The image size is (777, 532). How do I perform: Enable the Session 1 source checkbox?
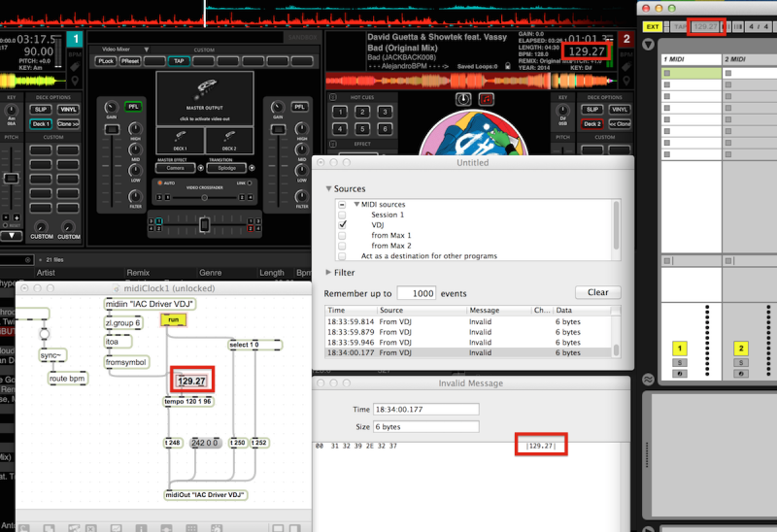[342, 215]
